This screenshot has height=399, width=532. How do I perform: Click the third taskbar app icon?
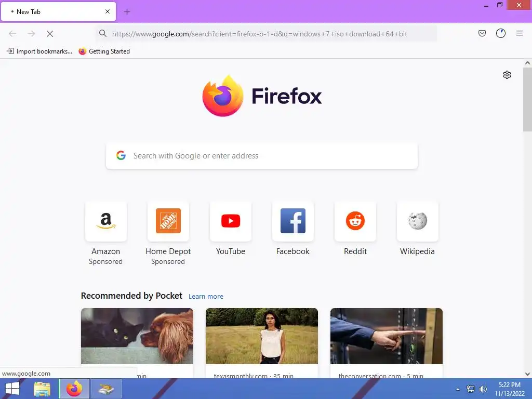(x=107, y=389)
